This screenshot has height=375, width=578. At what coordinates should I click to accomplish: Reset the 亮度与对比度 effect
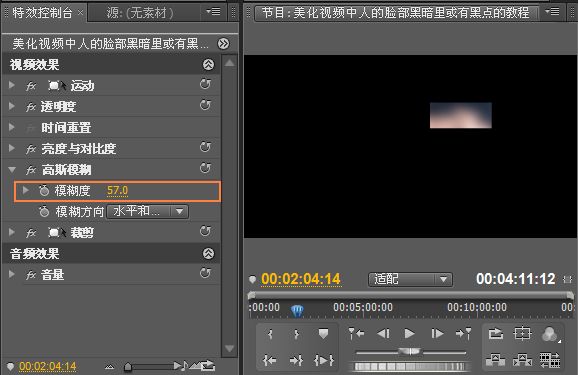pyautogui.click(x=205, y=147)
